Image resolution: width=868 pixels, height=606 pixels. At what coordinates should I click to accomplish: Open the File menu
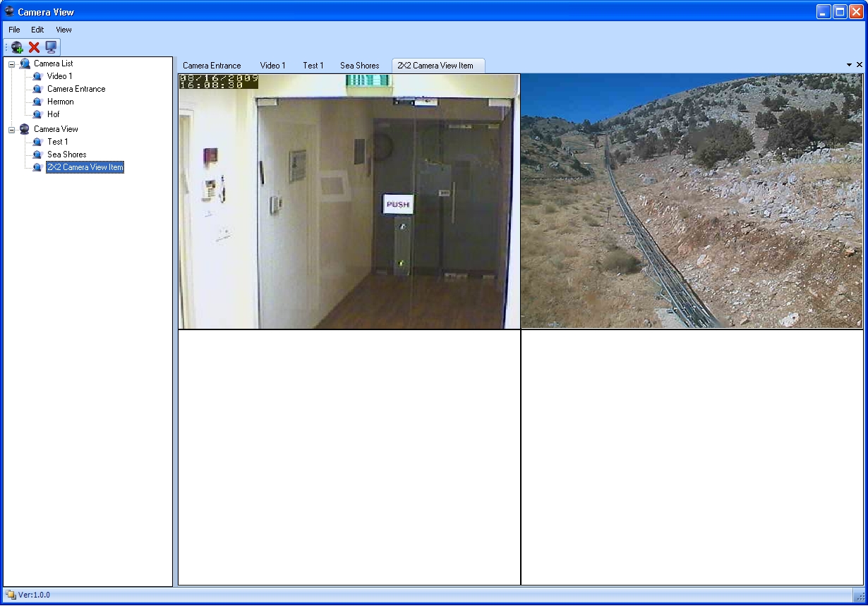[x=13, y=30]
